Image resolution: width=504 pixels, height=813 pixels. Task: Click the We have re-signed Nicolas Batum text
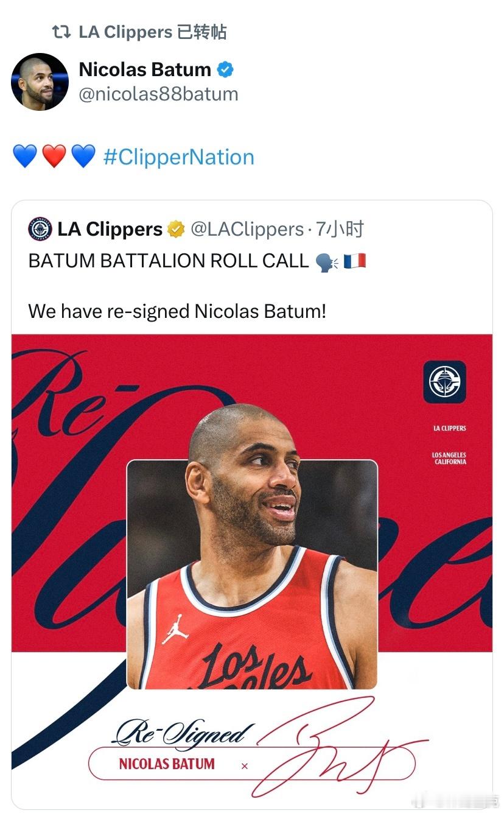177,311
